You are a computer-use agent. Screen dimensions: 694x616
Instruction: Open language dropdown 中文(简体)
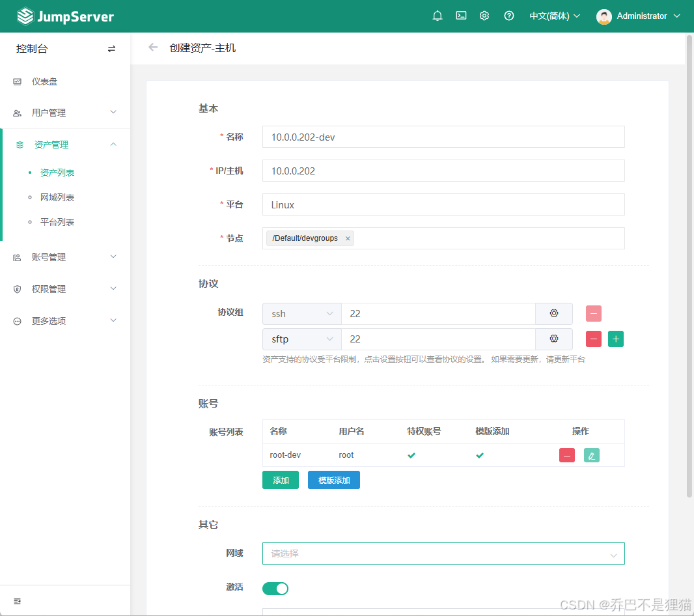[555, 16]
